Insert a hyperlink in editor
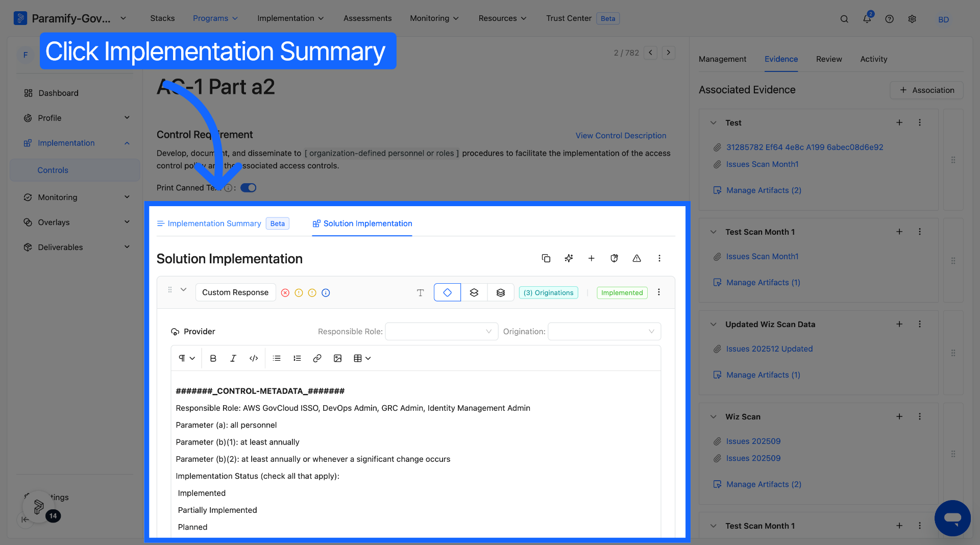Screen dimensions: 980x545 317,358
